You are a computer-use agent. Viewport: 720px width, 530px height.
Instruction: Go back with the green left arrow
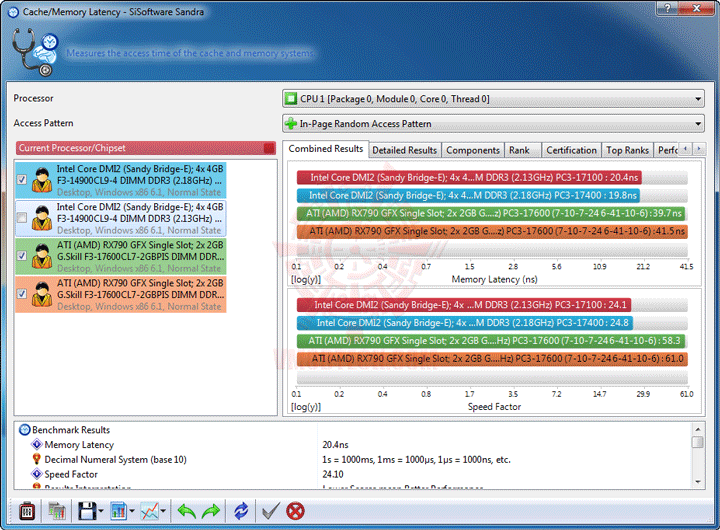point(186,511)
